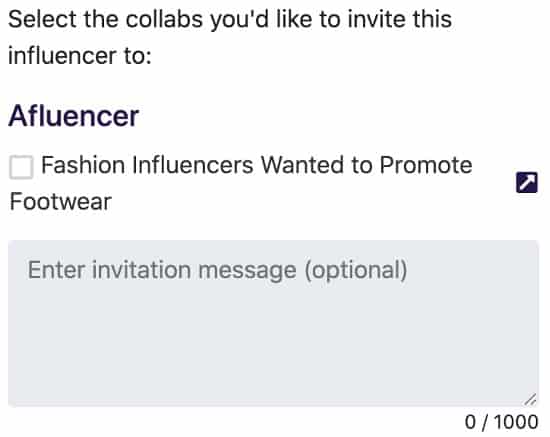Viewport: 550px width, 437px height.
Task: Click the 0 / 1000 character counter
Action: pyautogui.click(x=501, y=422)
